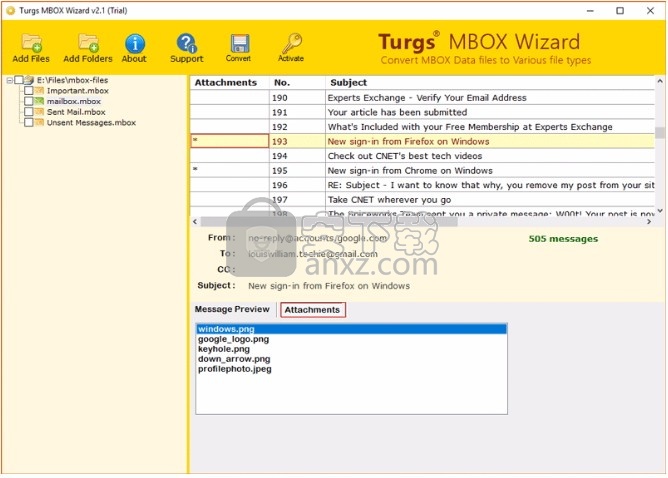This screenshot has height=478, width=668.
Task: Select Unsent Messages.mbox in the folder tree
Action: click(x=91, y=122)
